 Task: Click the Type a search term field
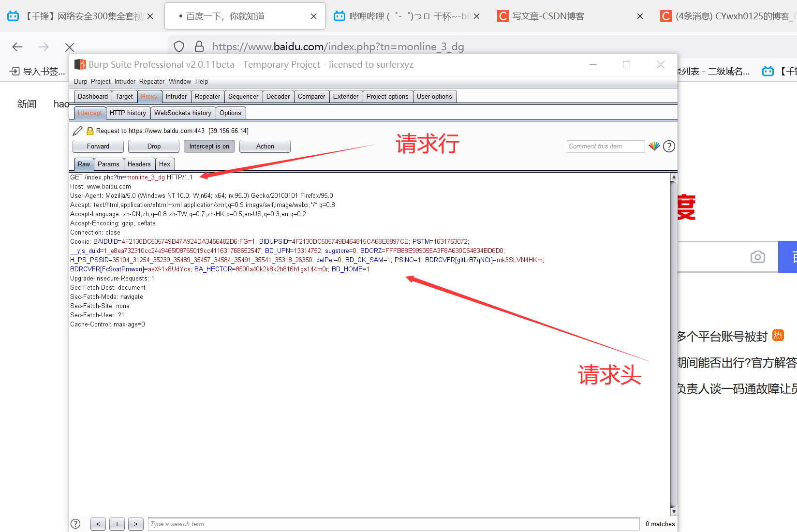(394, 524)
